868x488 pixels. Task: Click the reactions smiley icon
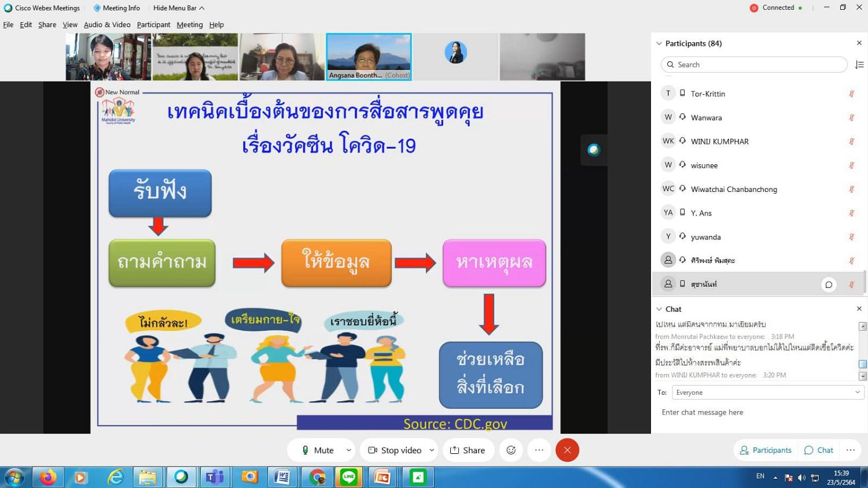click(511, 450)
